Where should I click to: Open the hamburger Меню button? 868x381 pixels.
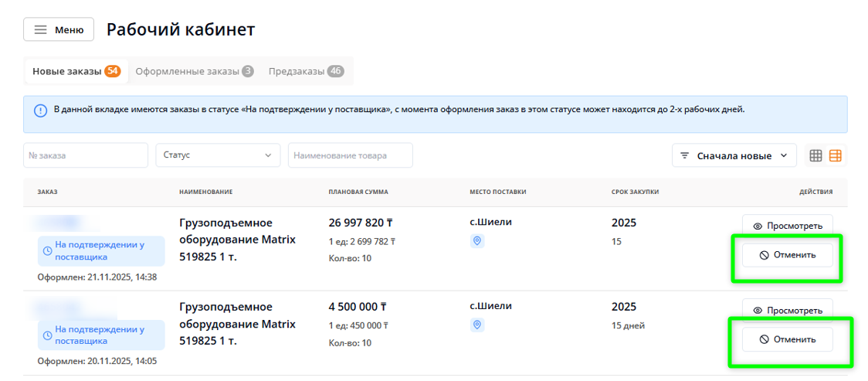tap(59, 30)
